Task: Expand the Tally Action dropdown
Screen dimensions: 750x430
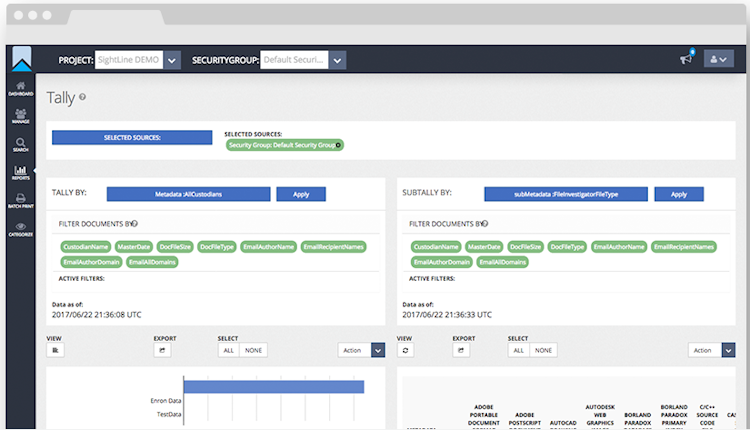Action: click(x=378, y=351)
